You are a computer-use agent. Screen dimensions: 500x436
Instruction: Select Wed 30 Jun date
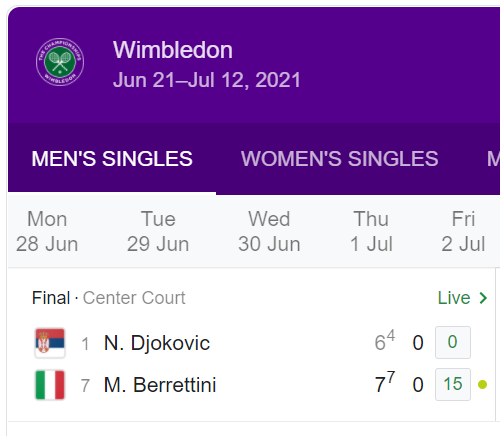coord(269,231)
